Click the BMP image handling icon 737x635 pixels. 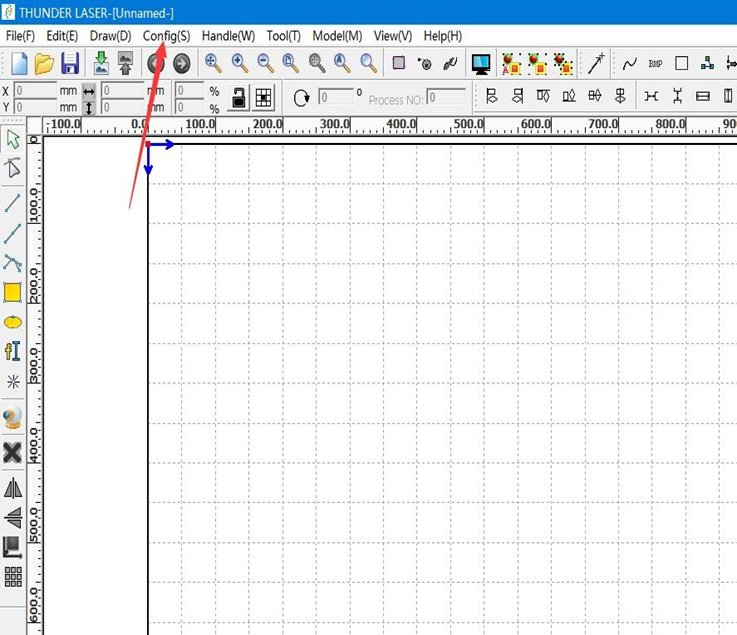[x=655, y=64]
